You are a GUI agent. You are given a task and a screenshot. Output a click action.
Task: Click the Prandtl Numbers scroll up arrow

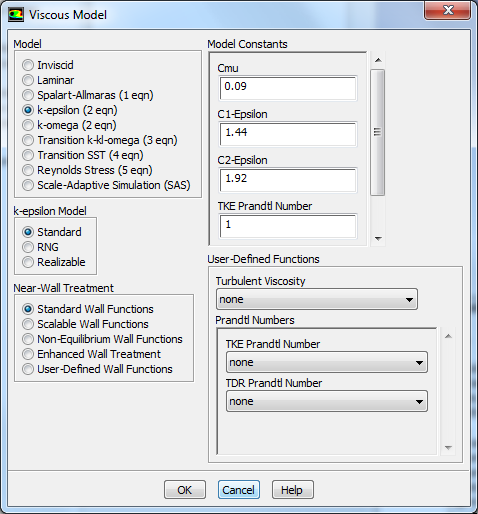click(448, 336)
